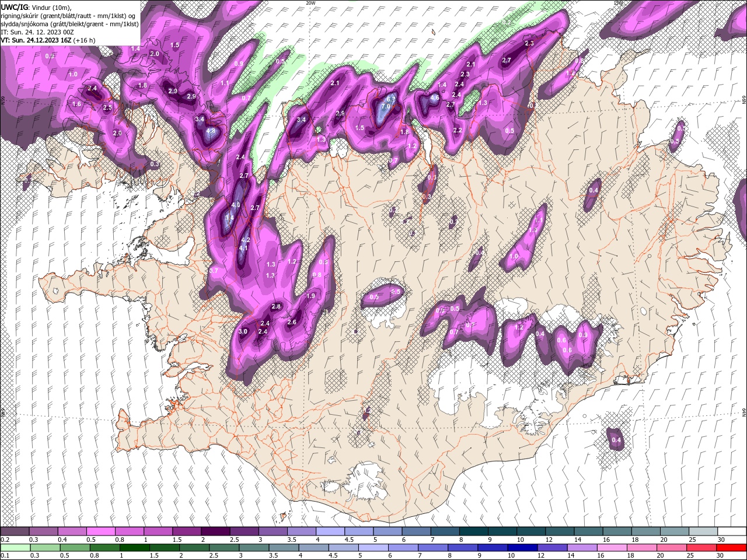Click the "0.2" label in the top legend row
Image resolution: width=747 pixels, height=560 pixels.
[5, 540]
